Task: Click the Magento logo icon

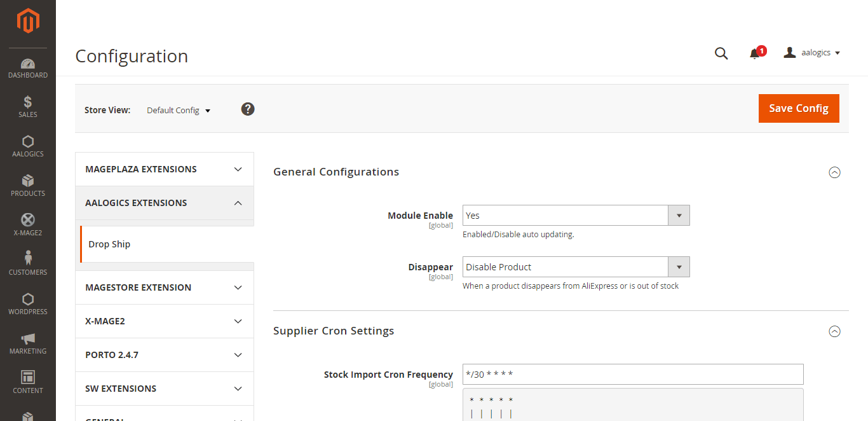Action: point(28,21)
